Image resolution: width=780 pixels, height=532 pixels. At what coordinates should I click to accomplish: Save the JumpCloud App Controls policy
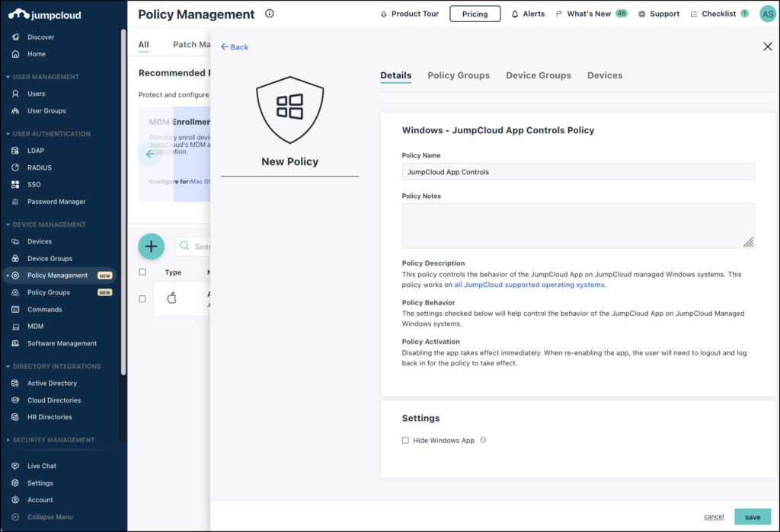coord(752,517)
